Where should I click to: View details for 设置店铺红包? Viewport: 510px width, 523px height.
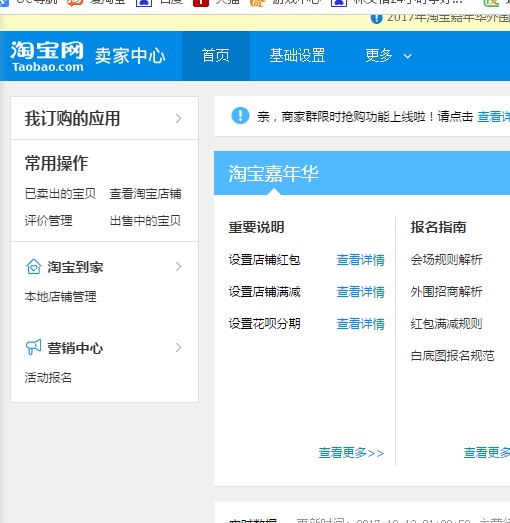pos(360,260)
